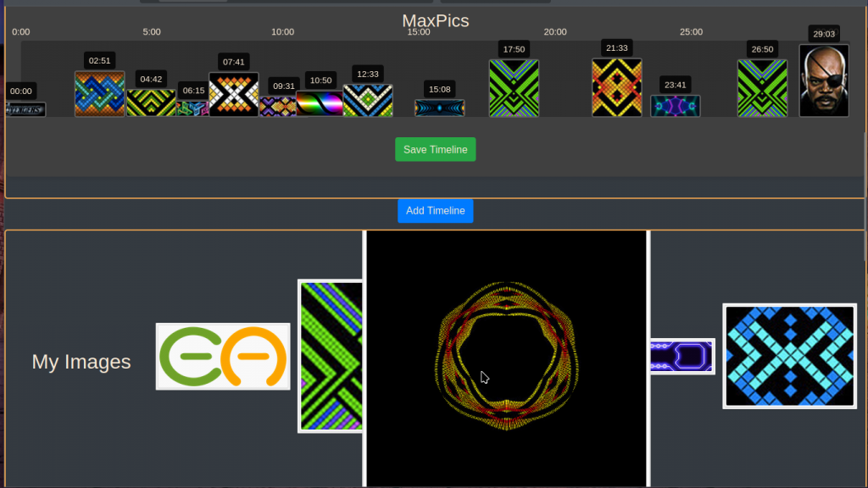Viewport: 868px width, 488px height.
Task: Click the Save Timeline button
Action: 435,149
